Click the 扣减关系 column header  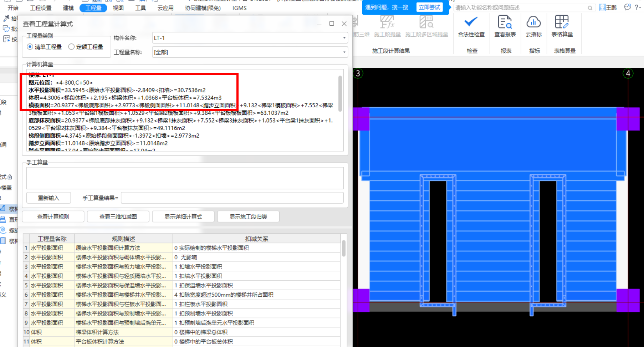pos(256,239)
